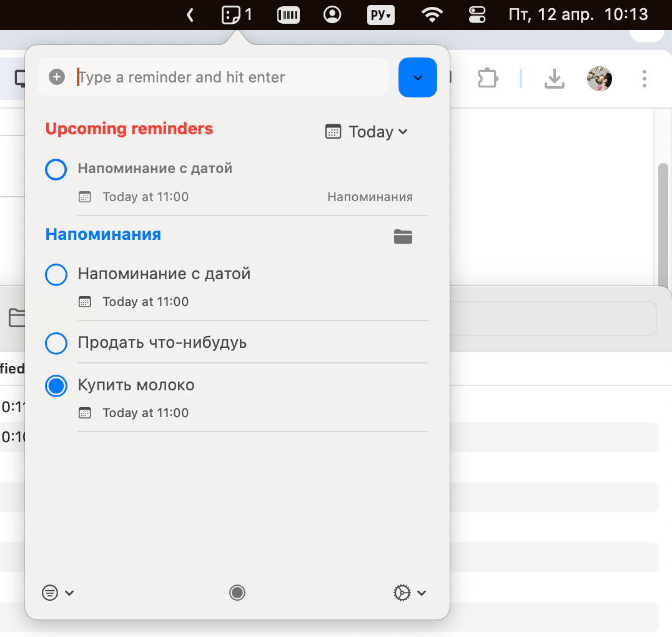Switch the РУ keyboard input source
672x637 pixels.
coord(380,15)
